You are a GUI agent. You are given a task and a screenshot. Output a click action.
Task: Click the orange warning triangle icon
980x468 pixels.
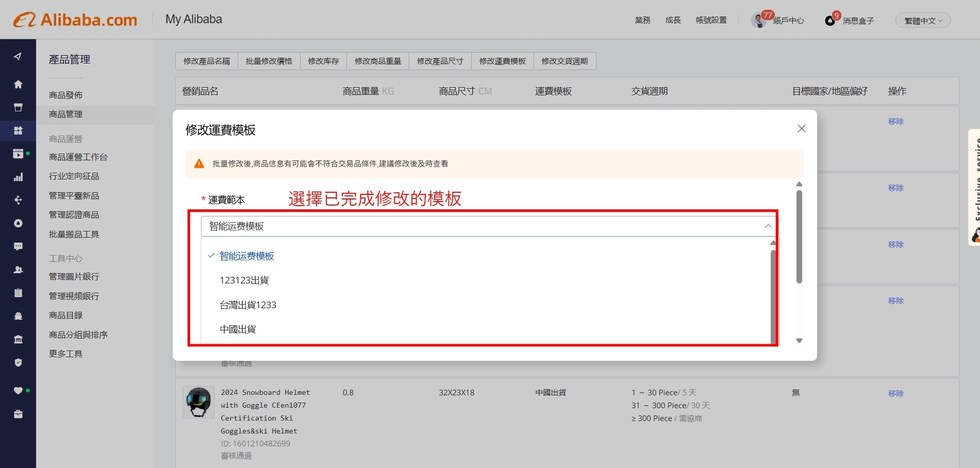pyautogui.click(x=199, y=163)
